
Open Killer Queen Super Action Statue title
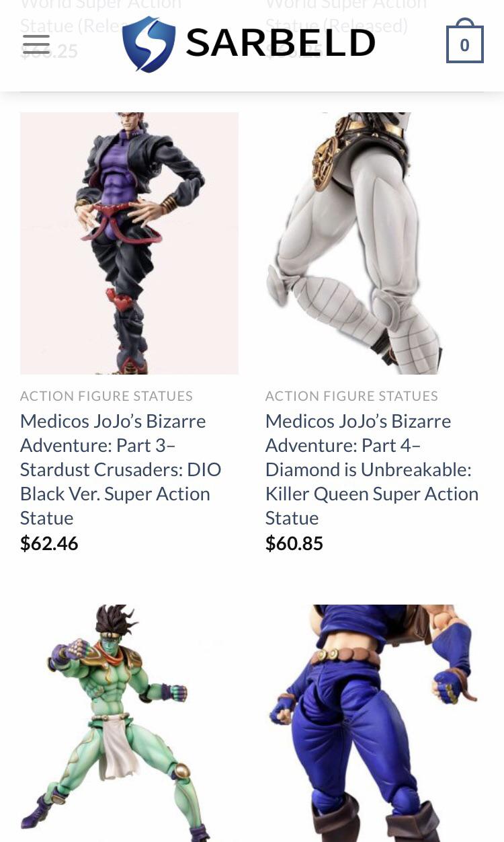click(372, 469)
